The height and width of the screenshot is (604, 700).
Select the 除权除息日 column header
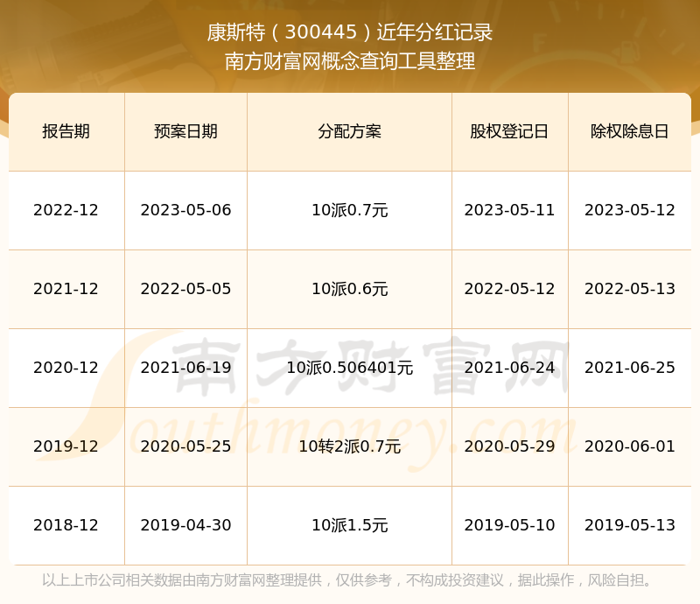click(629, 131)
